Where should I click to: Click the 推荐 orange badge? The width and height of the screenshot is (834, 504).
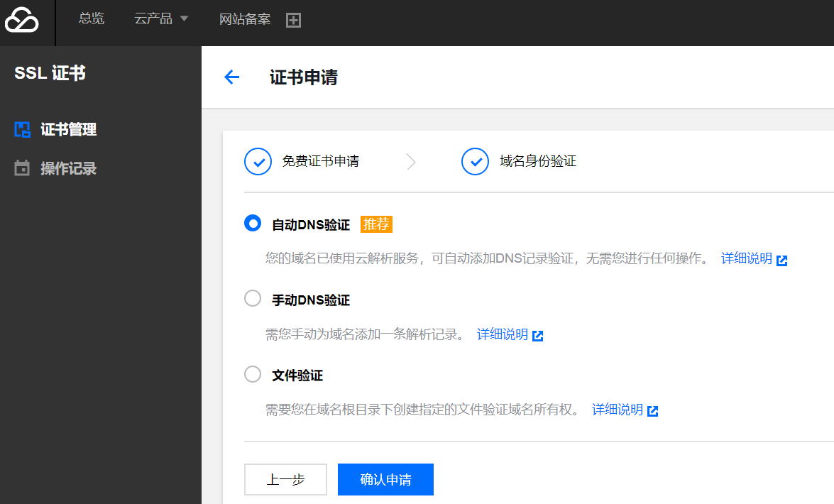click(377, 224)
